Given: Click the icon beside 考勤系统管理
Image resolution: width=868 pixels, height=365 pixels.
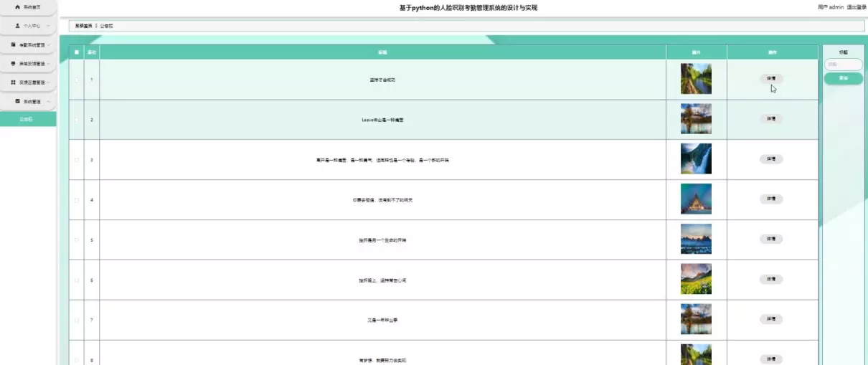Looking at the screenshot, I should [x=14, y=44].
